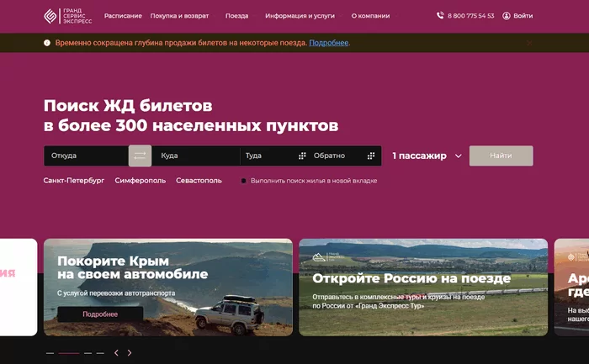Open the Поезда navigation item
The image size is (589, 364).
(x=236, y=16)
